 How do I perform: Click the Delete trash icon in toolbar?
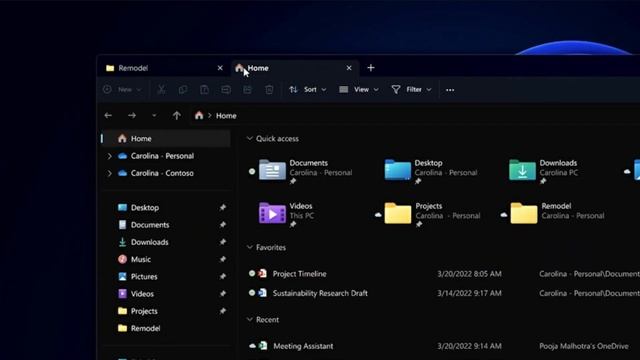[269, 89]
